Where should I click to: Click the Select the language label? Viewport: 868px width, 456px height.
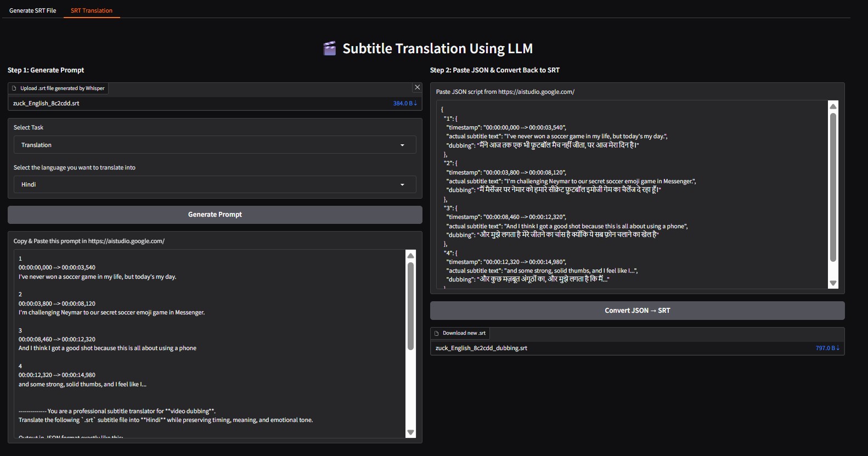tap(75, 167)
